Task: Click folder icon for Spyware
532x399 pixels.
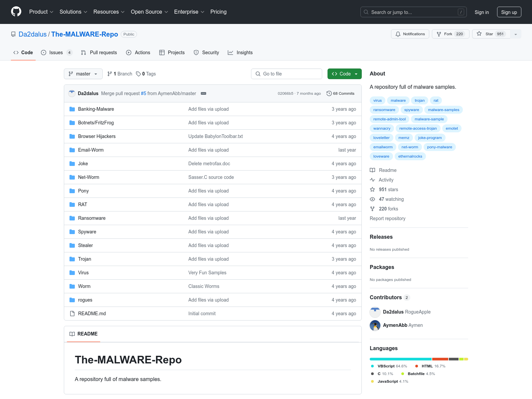Action: point(72,232)
